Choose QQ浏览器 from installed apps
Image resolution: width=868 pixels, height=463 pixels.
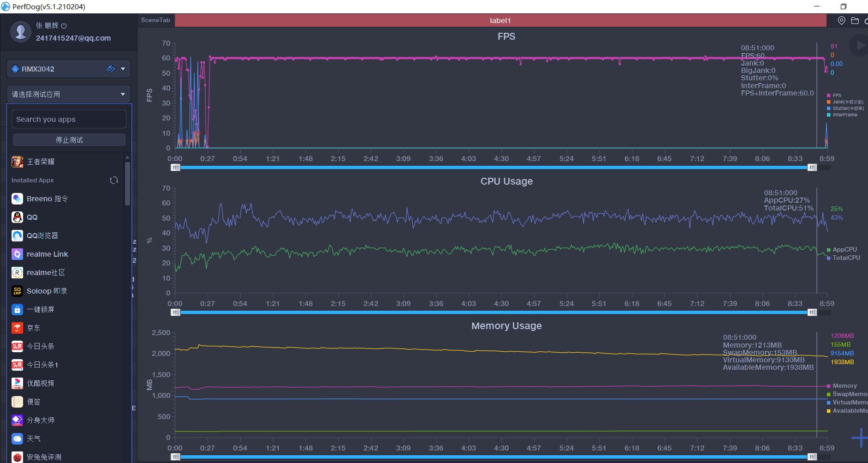point(42,235)
